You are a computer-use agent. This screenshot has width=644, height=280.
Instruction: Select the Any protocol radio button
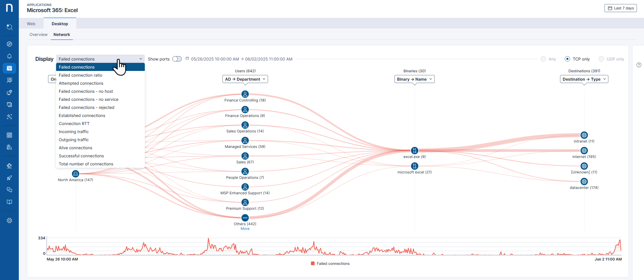pos(543,59)
